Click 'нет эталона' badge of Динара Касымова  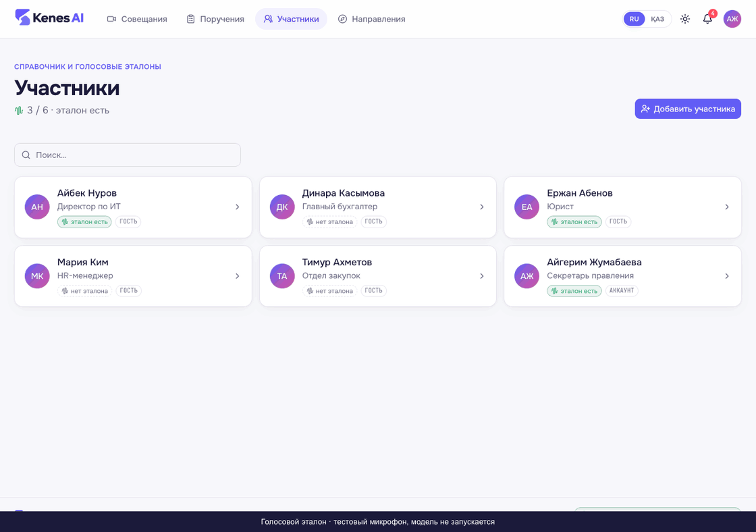coord(330,222)
